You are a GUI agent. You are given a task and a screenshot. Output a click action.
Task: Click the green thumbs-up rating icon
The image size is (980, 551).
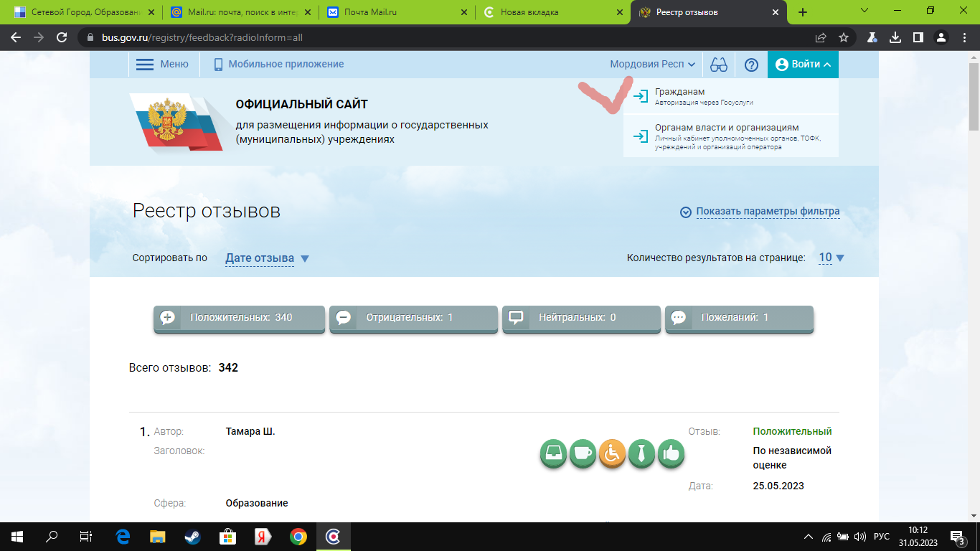click(671, 453)
